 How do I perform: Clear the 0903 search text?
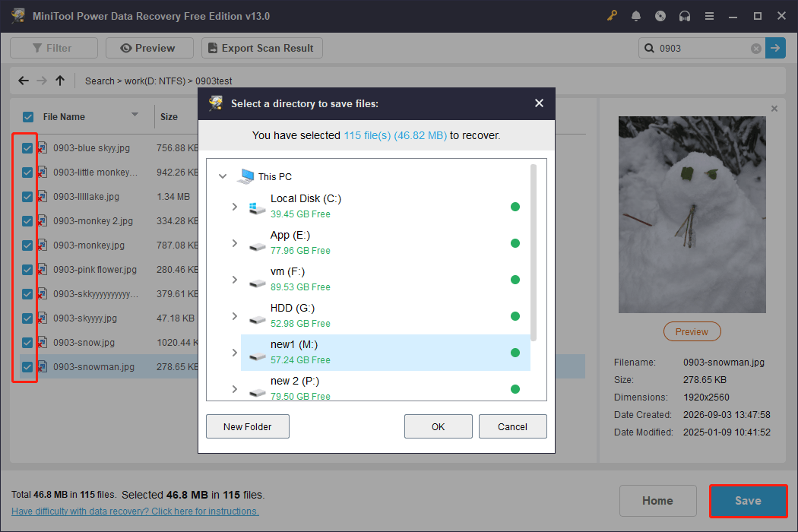pyautogui.click(x=756, y=49)
